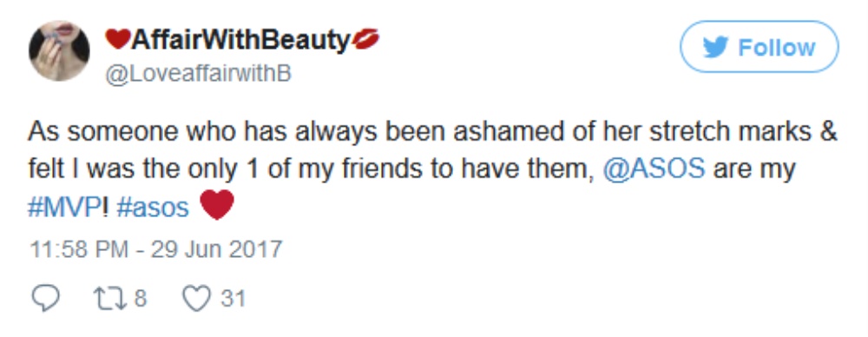Viewport: 868px width, 337px height.
Task: Follow the AffairWithBeauty account
Action: pos(759,47)
